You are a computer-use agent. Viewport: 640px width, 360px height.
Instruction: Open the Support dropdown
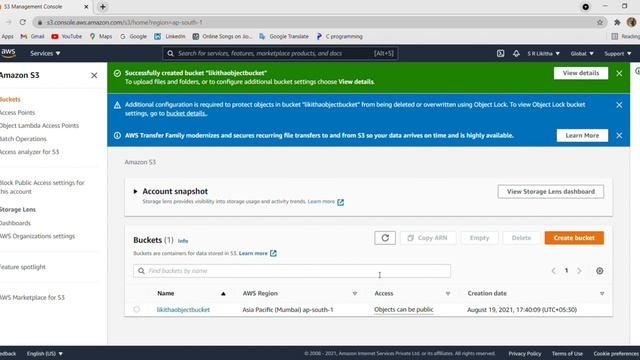(x=618, y=53)
